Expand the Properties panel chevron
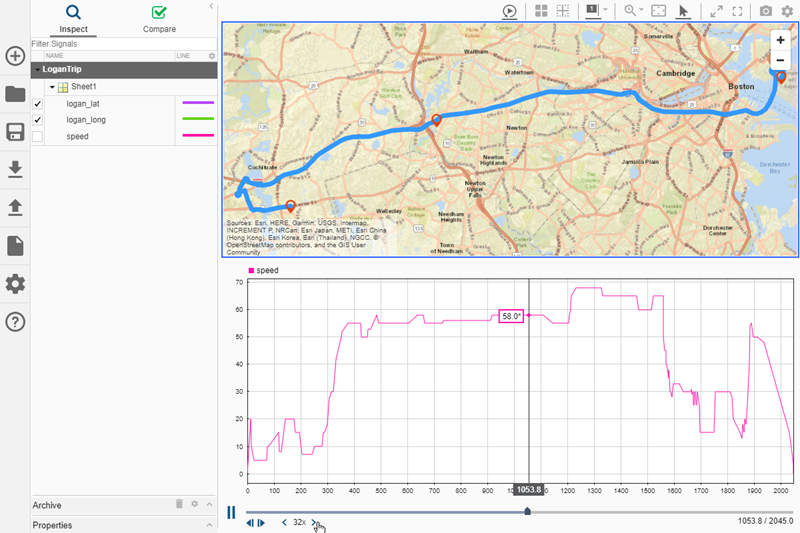Image resolution: width=800 pixels, height=533 pixels. pyautogui.click(x=209, y=525)
